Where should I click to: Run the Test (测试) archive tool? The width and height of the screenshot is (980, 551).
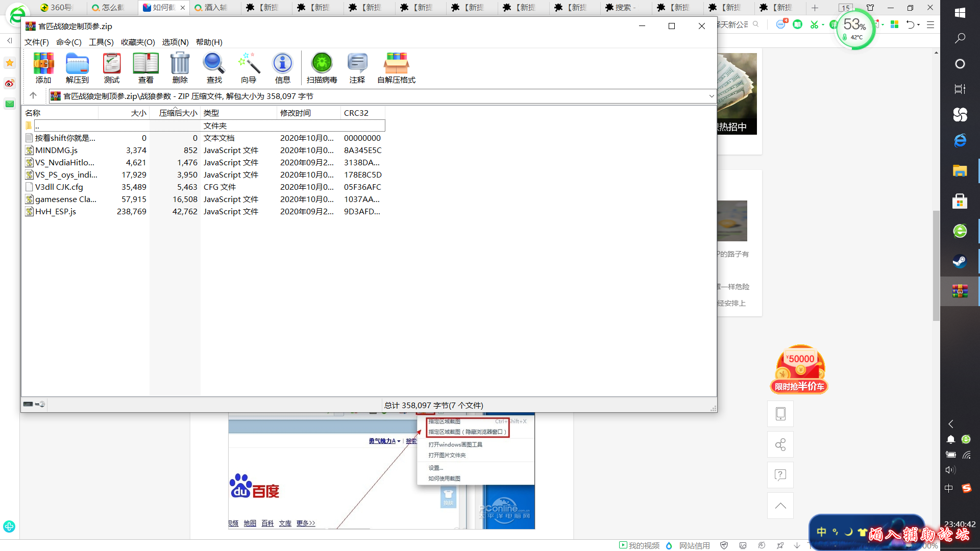(112, 68)
